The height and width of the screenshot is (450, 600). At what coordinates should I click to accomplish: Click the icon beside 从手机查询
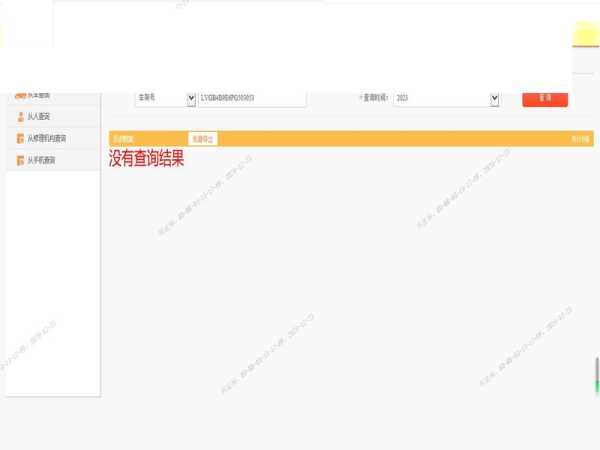point(20,161)
